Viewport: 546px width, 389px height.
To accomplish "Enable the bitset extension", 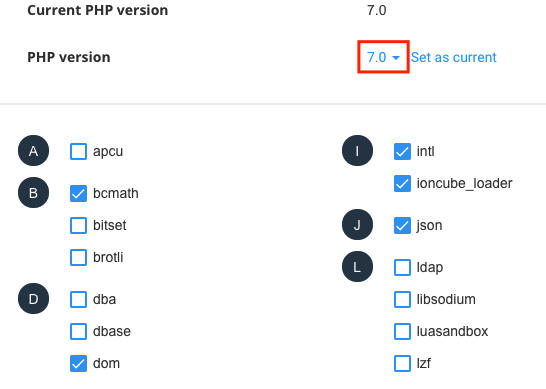I will coord(78,225).
